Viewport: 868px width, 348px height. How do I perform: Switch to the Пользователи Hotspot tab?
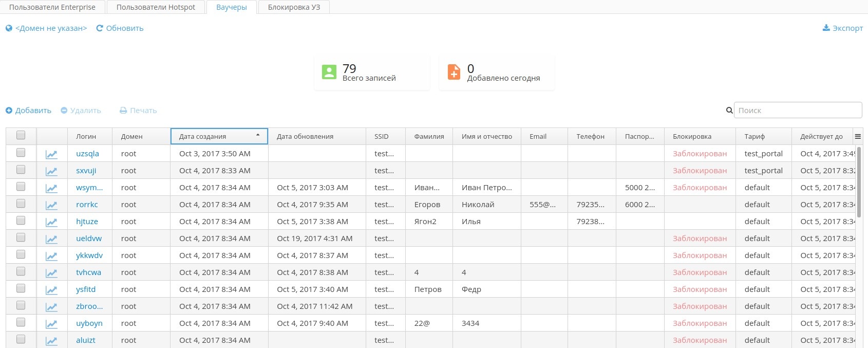point(156,7)
